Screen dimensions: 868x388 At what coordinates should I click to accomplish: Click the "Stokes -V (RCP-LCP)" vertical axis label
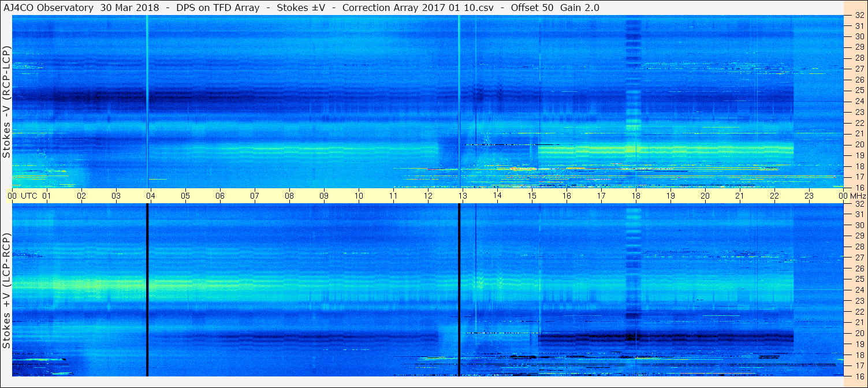[6, 102]
